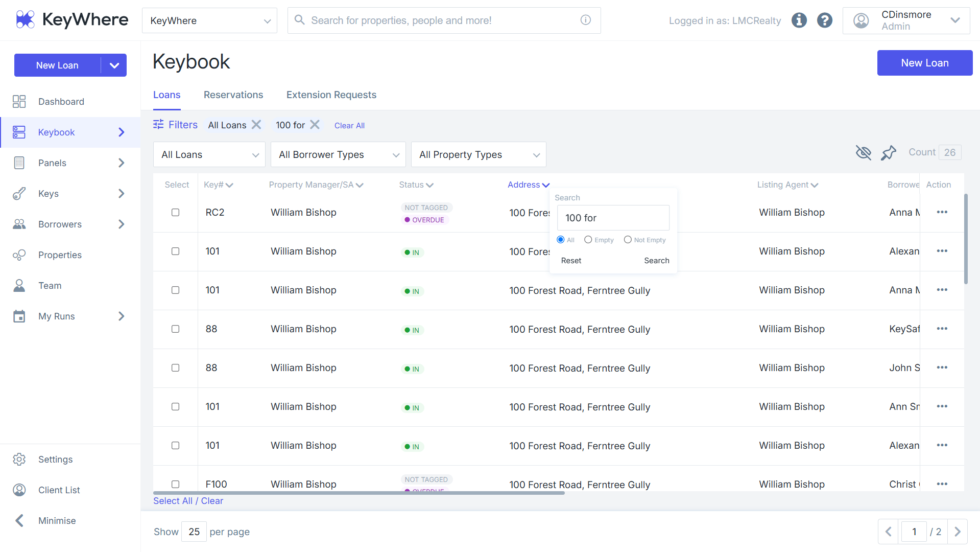Viewport: 980px width, 552px height.
Task: Click the pin icon beside Count
Action: coord(889,152)
